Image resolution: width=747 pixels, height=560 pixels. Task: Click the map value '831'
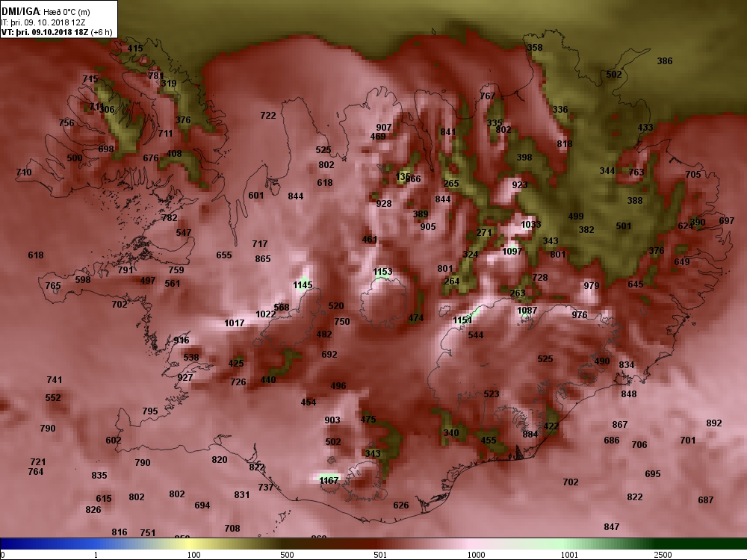click(241, 495)
